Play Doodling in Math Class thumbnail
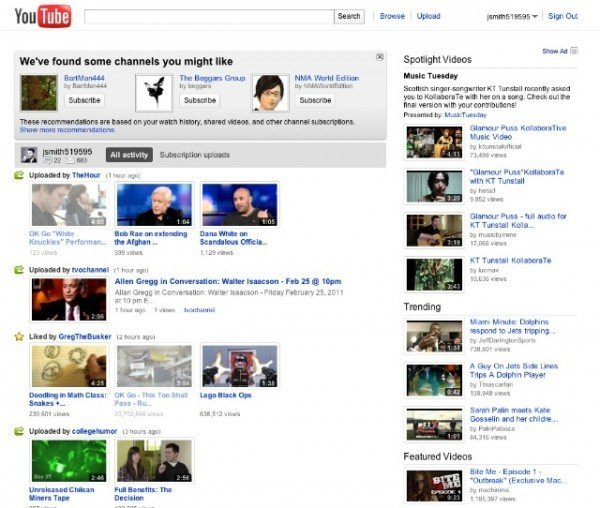This screenshot has width=600, height=508. (x=69, y=366)
